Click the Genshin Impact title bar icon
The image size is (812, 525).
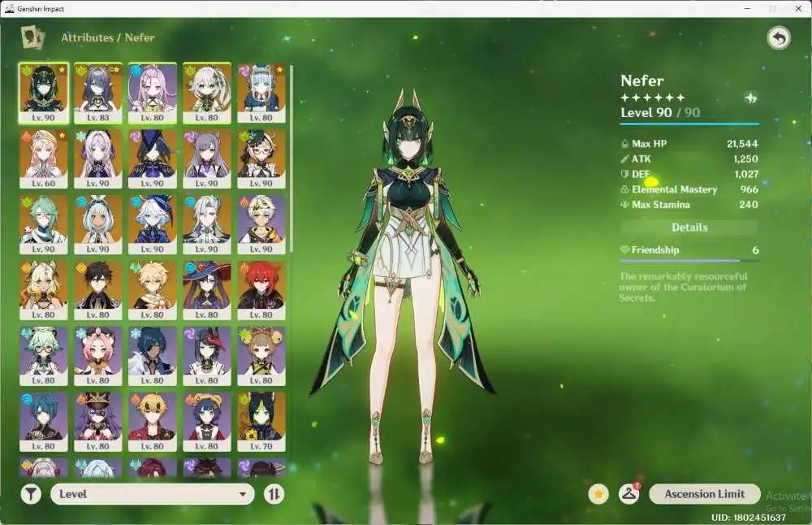(x=9, y=8)
